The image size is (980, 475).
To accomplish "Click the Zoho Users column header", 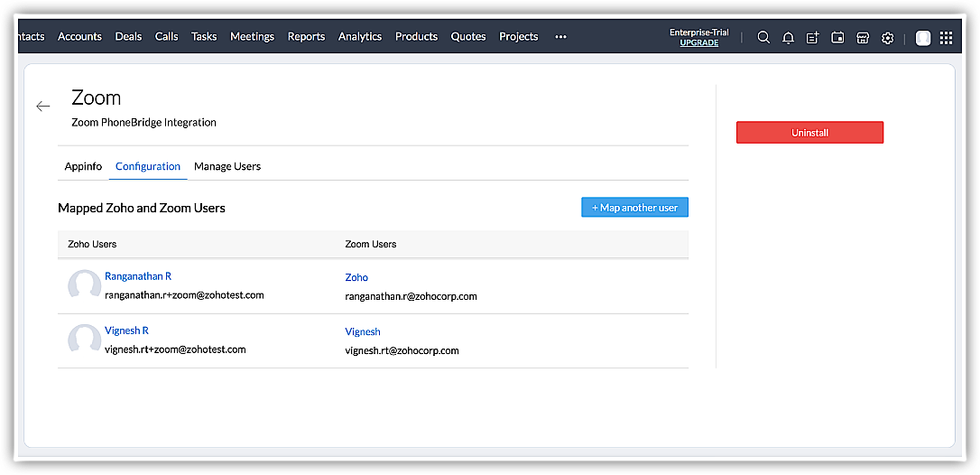I will click(92, 244).
